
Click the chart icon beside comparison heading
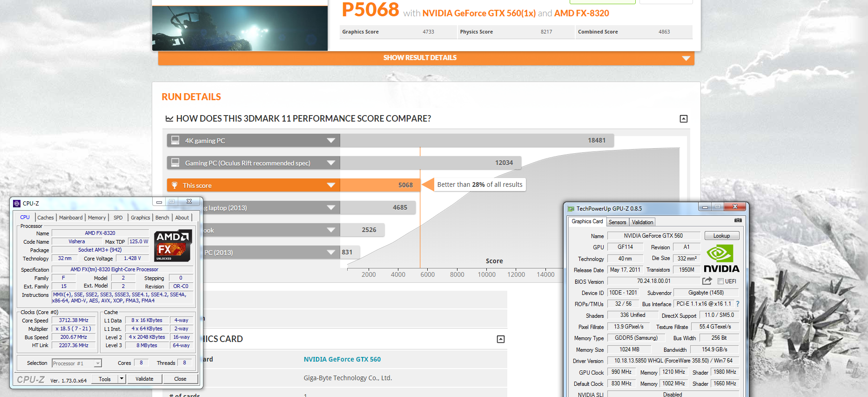[x=169, y=119]
